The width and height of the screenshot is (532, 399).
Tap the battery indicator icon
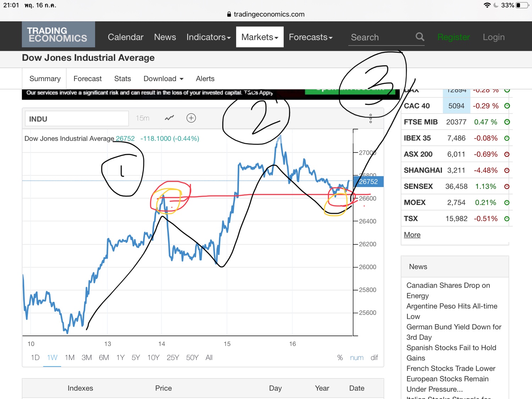point(522,5)
